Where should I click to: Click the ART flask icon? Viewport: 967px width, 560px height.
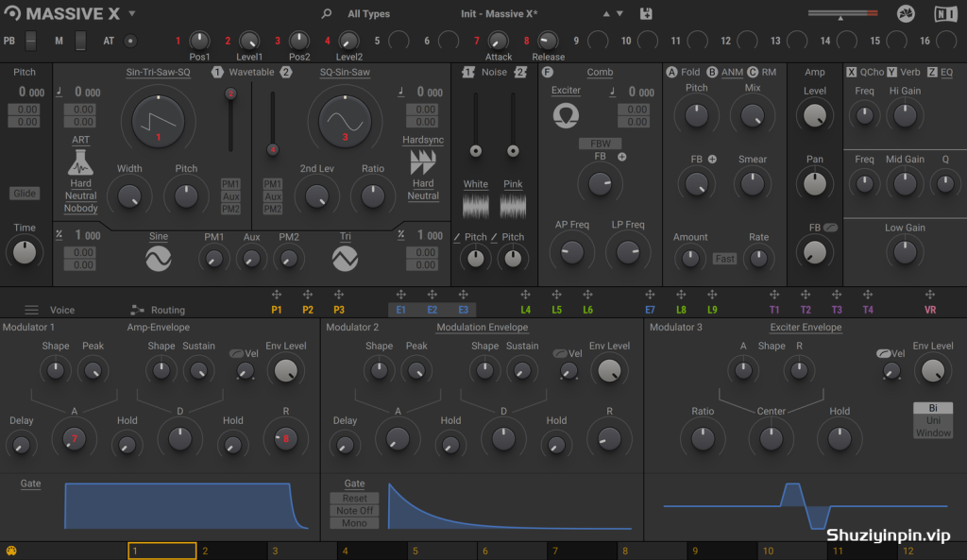(x=80, y=162)
